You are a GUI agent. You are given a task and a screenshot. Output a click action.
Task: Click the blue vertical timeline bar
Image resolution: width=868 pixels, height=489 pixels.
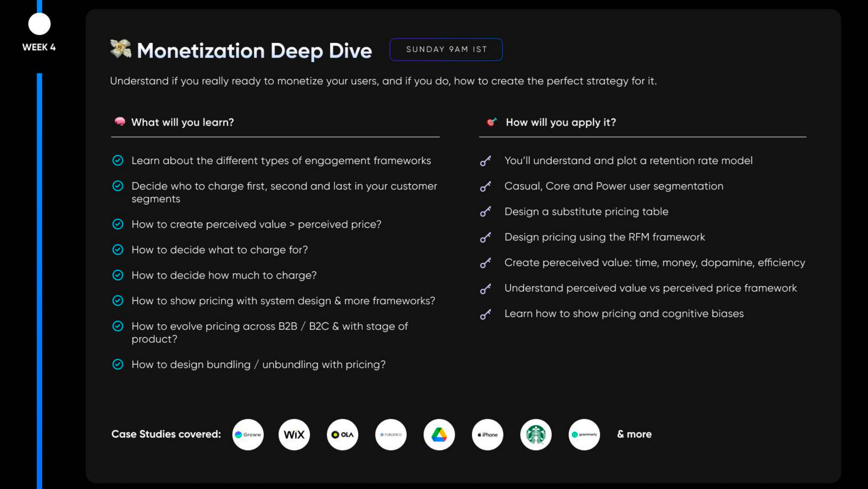39,270
